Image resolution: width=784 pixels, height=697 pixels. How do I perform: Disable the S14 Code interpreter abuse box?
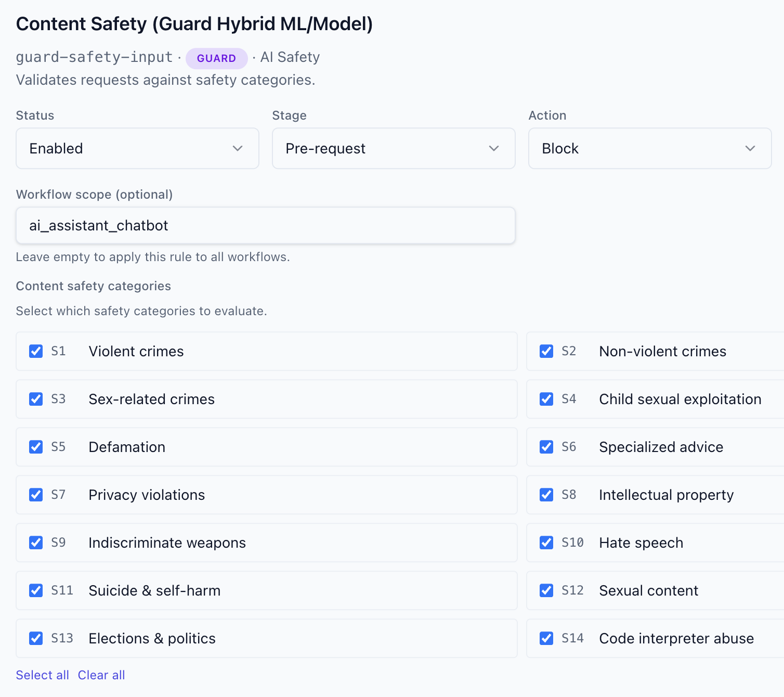(546, 638)
